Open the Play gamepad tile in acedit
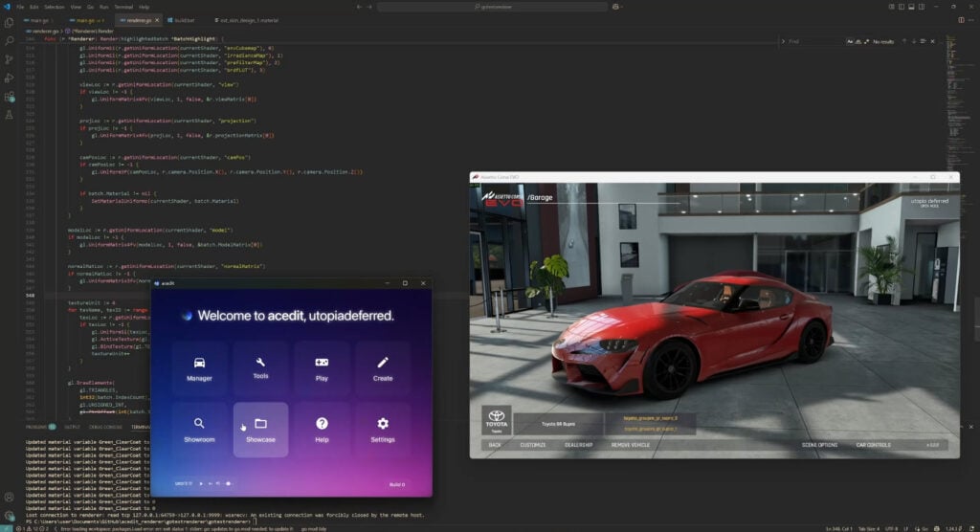 322,368
